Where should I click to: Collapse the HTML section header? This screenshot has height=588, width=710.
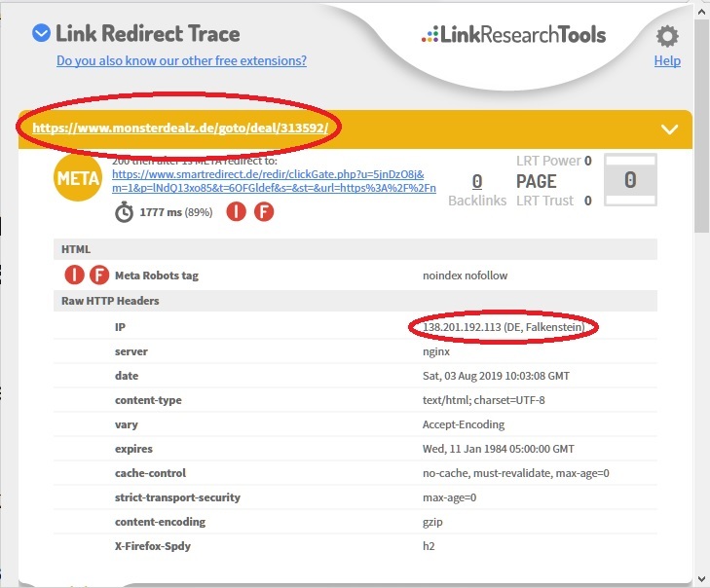click(x=76, y=250)
